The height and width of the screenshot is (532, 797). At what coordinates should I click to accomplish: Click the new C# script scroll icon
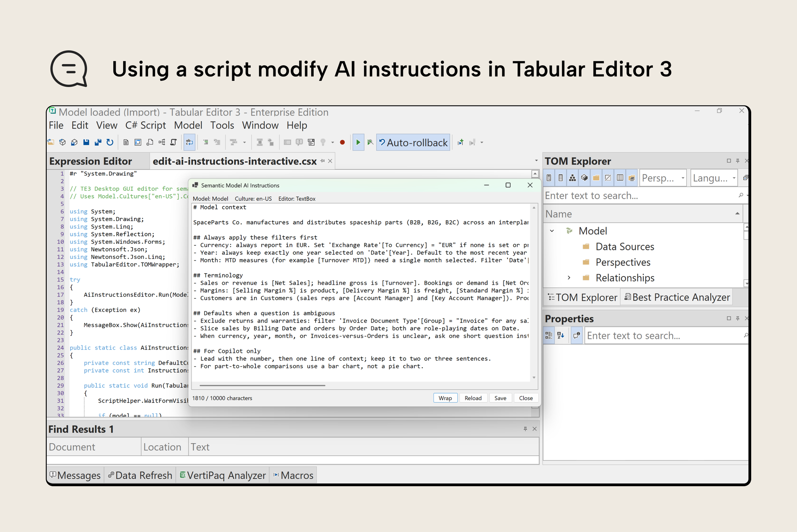(x=174, y=142)
